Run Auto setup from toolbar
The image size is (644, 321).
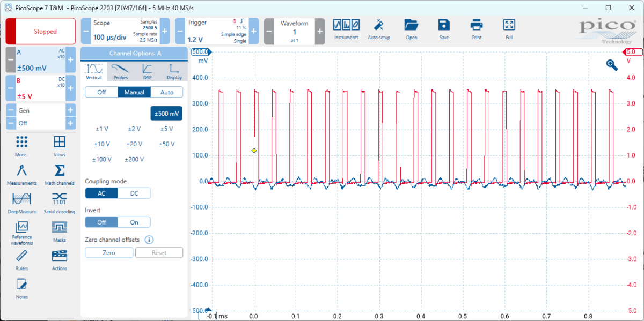pos(379,29)
